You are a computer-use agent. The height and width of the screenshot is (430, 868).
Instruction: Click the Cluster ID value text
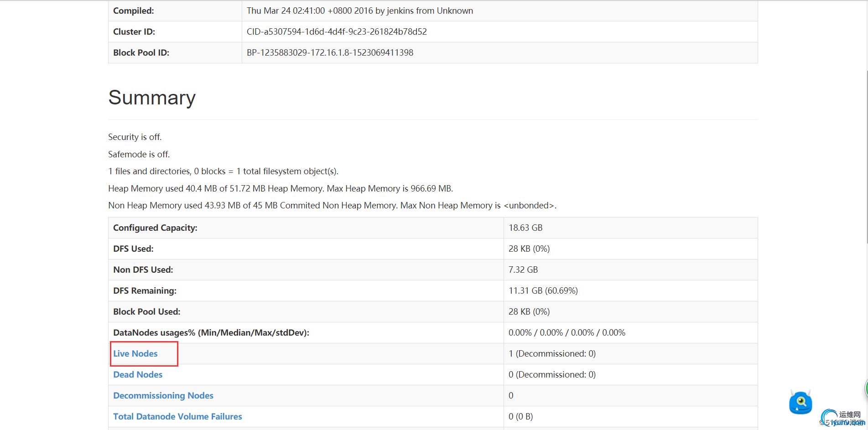337,31
